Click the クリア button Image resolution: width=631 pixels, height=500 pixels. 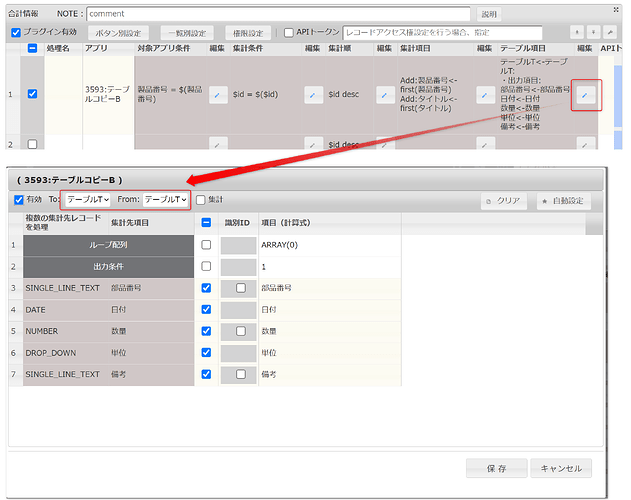point(504,201)
